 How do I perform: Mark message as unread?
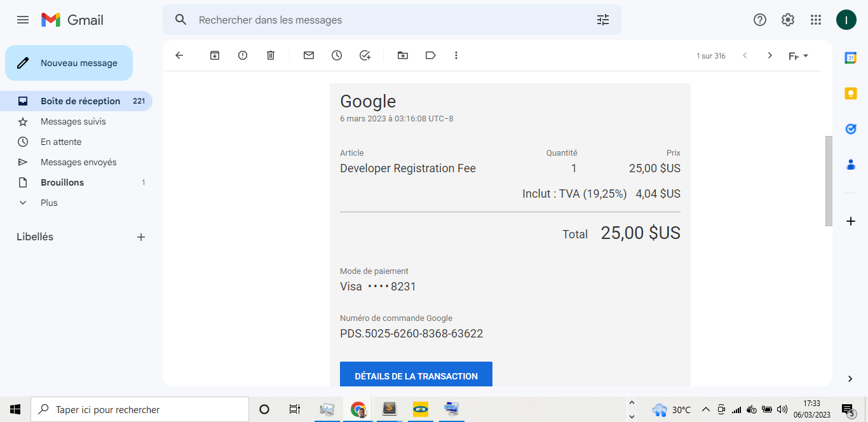point(309,55)
